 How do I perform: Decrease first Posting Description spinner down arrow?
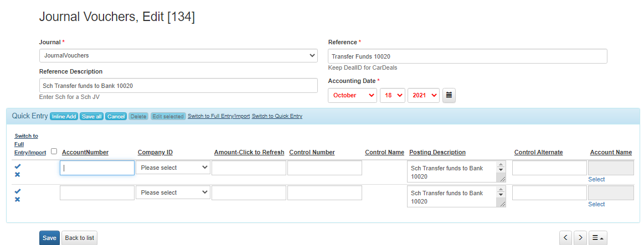click(501, 170)
